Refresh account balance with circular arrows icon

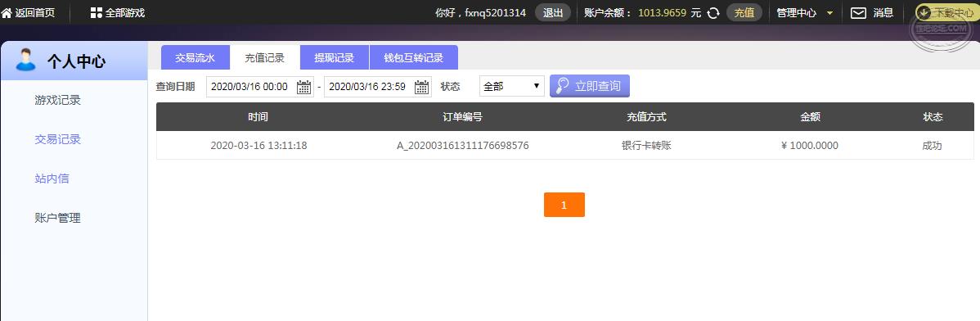coord(713,13)
